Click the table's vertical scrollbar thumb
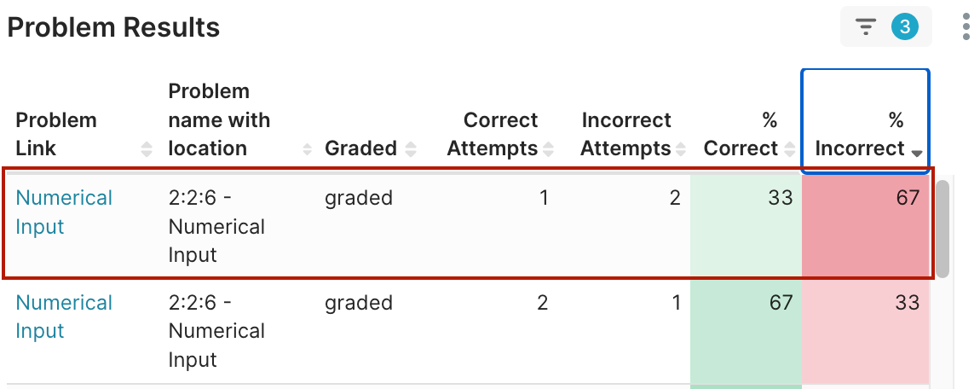Screen dimensions: 980x389 [943, 228]
